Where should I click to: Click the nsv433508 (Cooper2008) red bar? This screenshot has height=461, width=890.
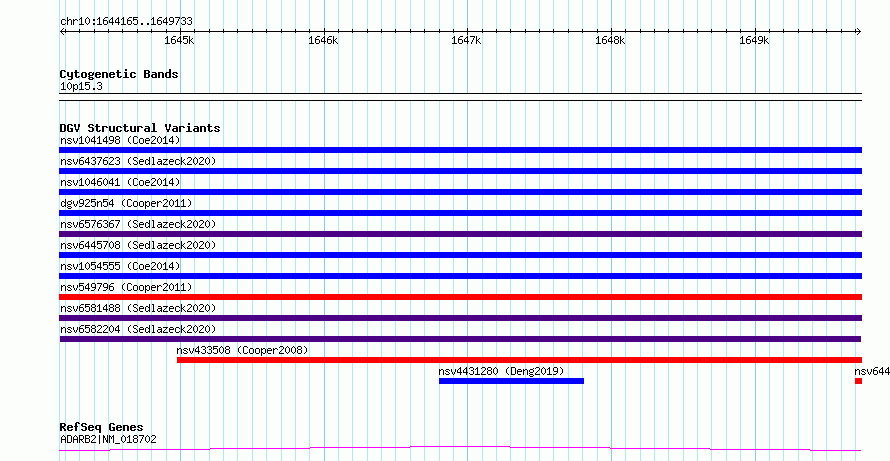click(x=519, y=360)
